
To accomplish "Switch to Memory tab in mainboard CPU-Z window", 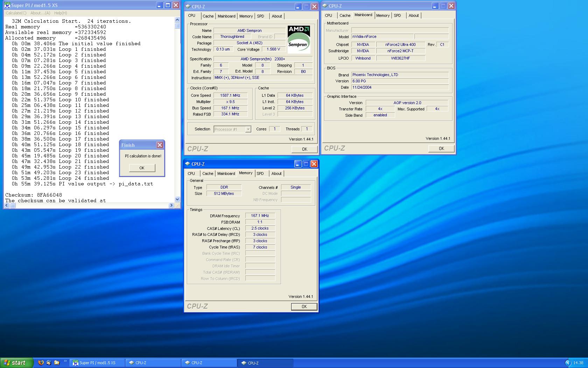I will (383, 15).
